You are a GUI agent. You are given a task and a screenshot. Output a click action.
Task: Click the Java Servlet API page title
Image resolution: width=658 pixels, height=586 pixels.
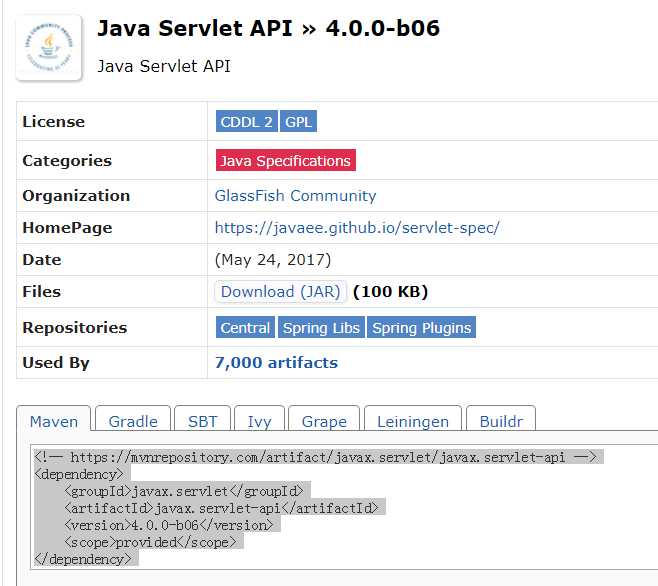click(x=268, y=28)
